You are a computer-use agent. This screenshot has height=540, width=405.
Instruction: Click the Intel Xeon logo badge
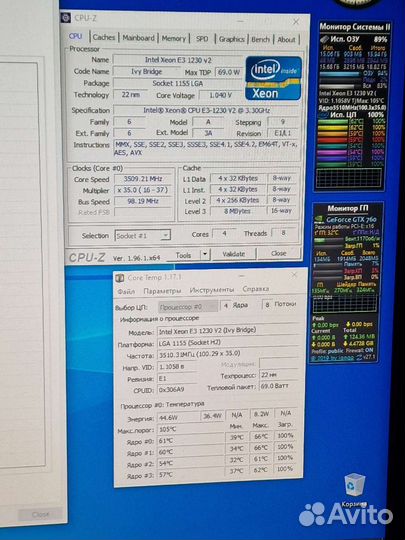[x=273, y=78]
